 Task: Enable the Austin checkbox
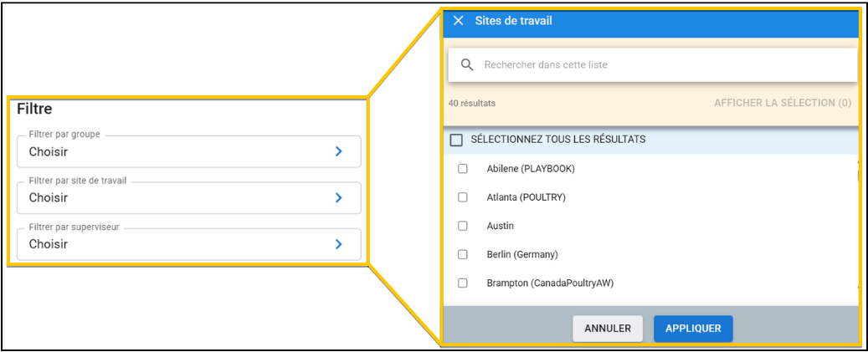462,226
